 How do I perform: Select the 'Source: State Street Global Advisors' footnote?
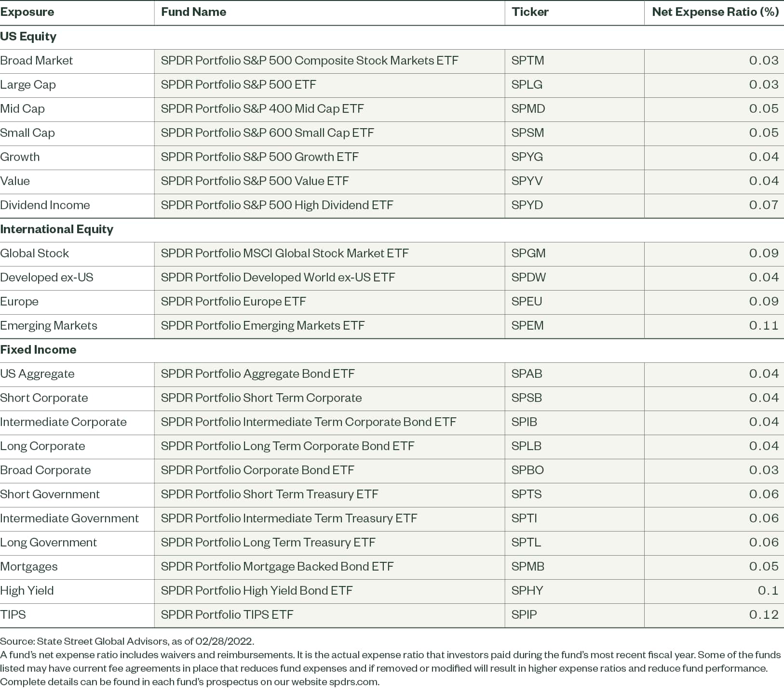point(127,641)
